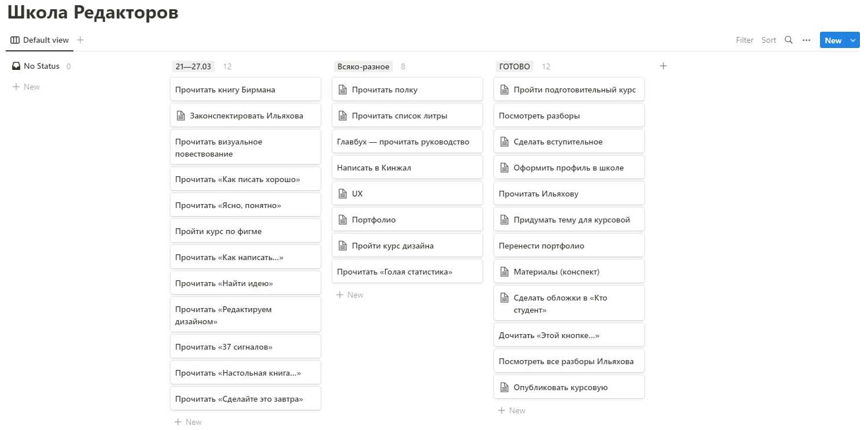Open the Sort options
The image size is (868, 430).
click(769, 40)
